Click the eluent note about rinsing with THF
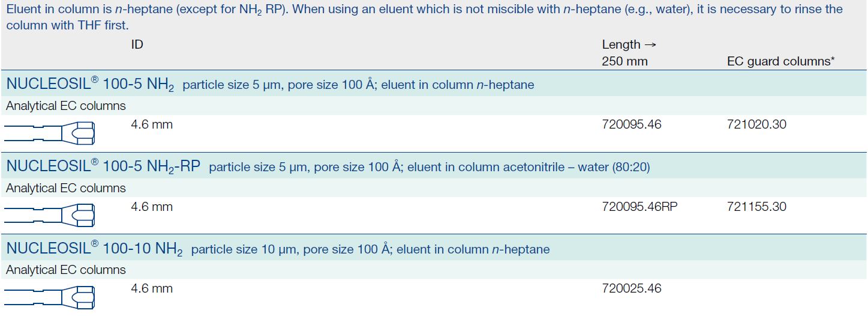 pos(420,18)
